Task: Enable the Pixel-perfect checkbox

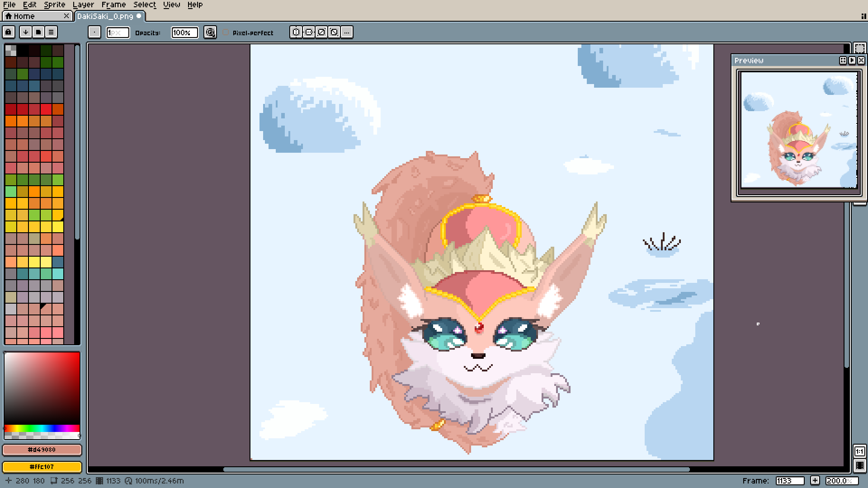Action: click(x=226, y=33)
